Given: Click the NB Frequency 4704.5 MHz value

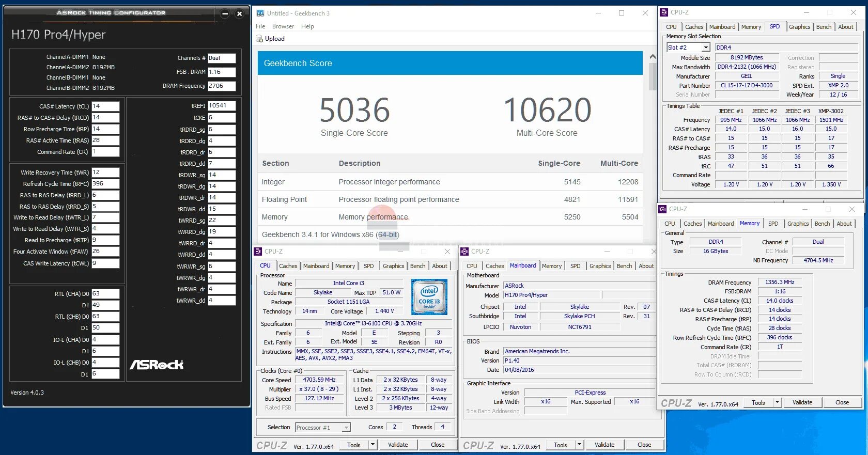Looking at the screenshot, I should coord(818,260).
